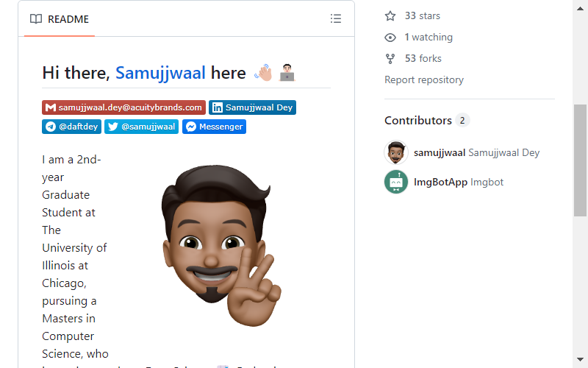Viewport: 588px width, 368px height.
Task: Click the Gmail email badge samujjwaal.dey@acuitybrands.com
Action: pos(123,107)
